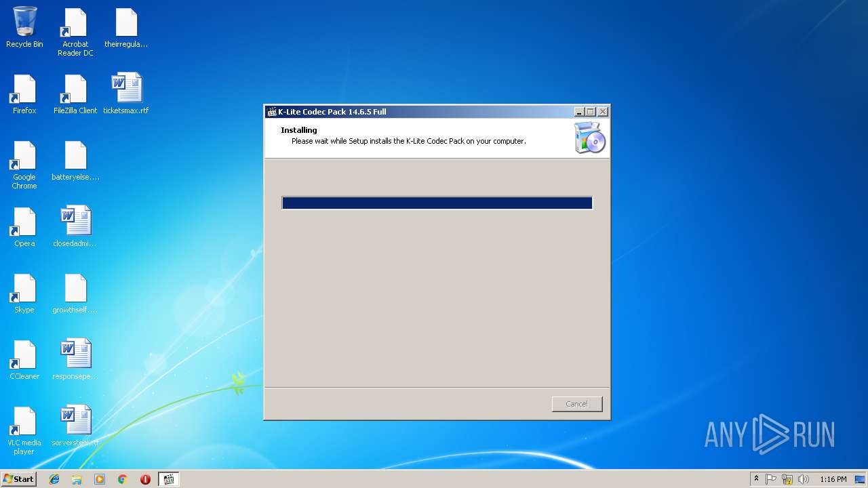Viewport: 868px width, 488px height.
Task: Select the Opera desktop shortcut
Action: (x=24, y=227)
